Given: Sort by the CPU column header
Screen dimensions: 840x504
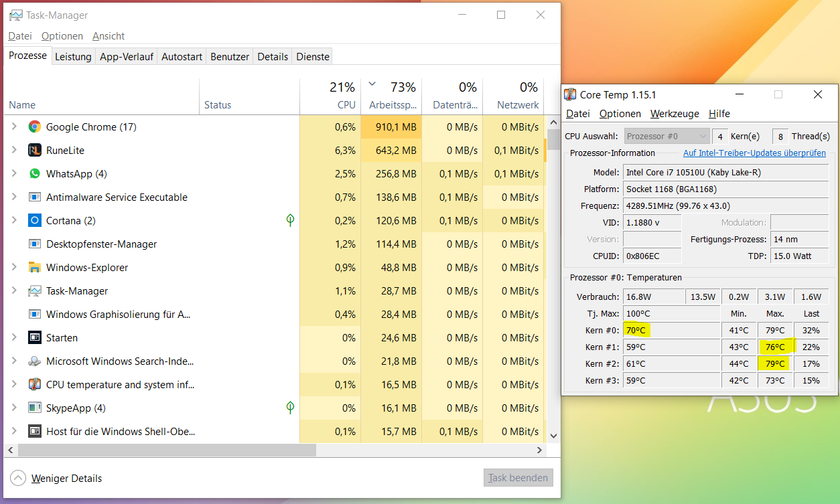Looking at the screenshot, I should 330,95.
